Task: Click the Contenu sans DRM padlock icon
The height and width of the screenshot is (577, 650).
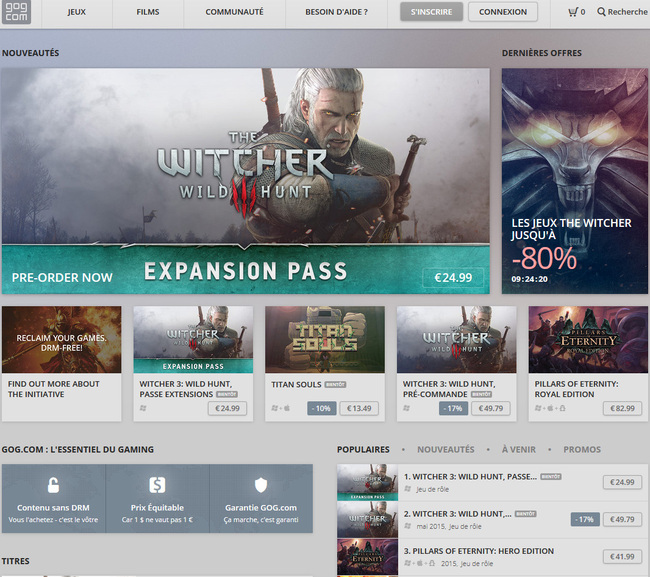Action: point(53,485)
